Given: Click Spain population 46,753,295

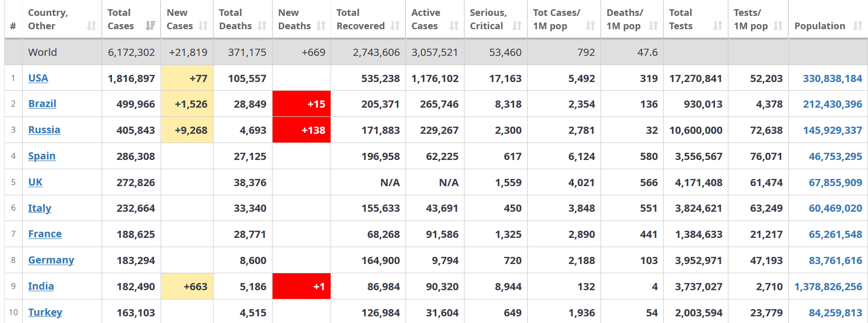Looking at the screenshot, I should (836, 156).
